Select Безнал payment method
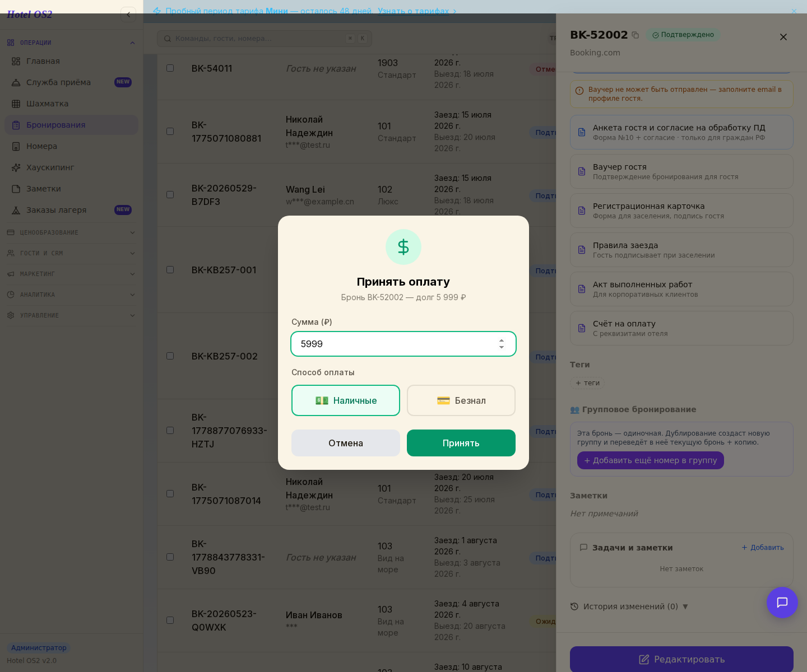The image size is (807, 672). pos(461,400)
